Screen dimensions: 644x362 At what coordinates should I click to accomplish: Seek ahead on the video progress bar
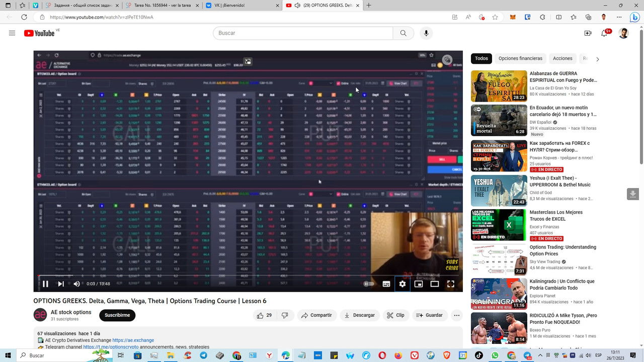tap(252, 275)
